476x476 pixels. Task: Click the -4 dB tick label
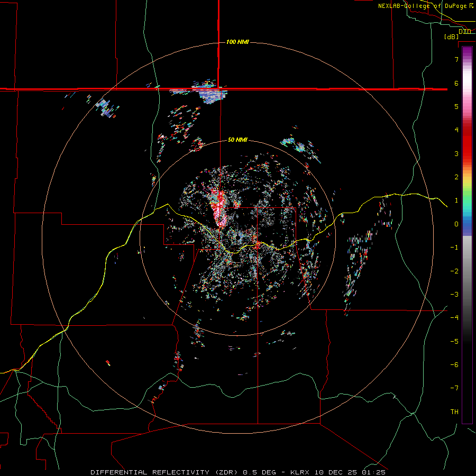(454, 317)
